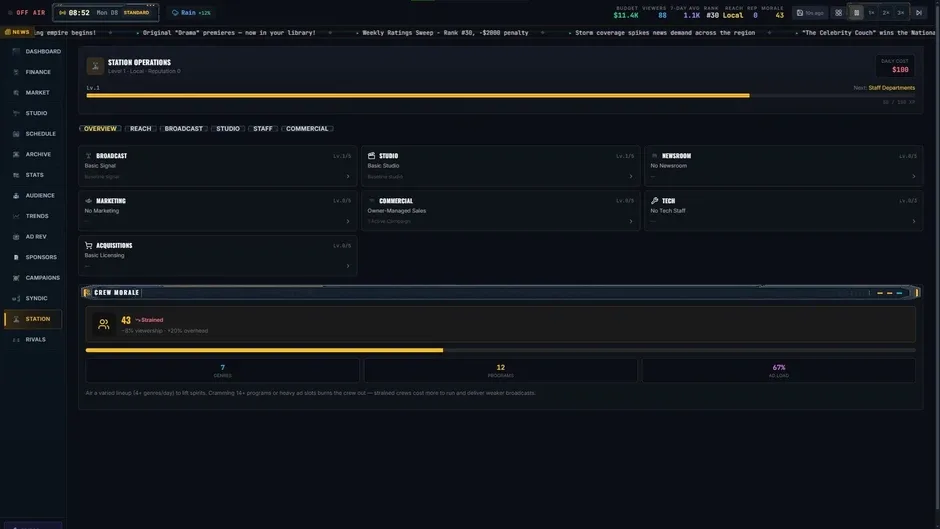Viewport: 940px width, 529px height.
Task: Expand the Broadcast department card chevron
Action: pos(348,177)
